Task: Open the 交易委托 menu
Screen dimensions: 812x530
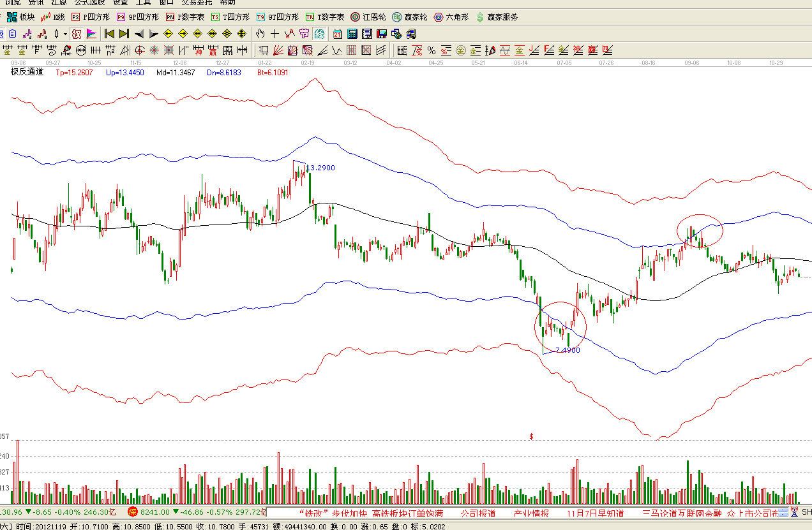Action: pos(196,3)
